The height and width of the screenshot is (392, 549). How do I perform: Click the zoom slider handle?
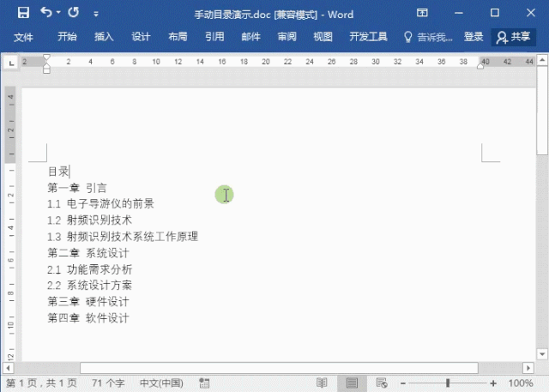[448, 383]
